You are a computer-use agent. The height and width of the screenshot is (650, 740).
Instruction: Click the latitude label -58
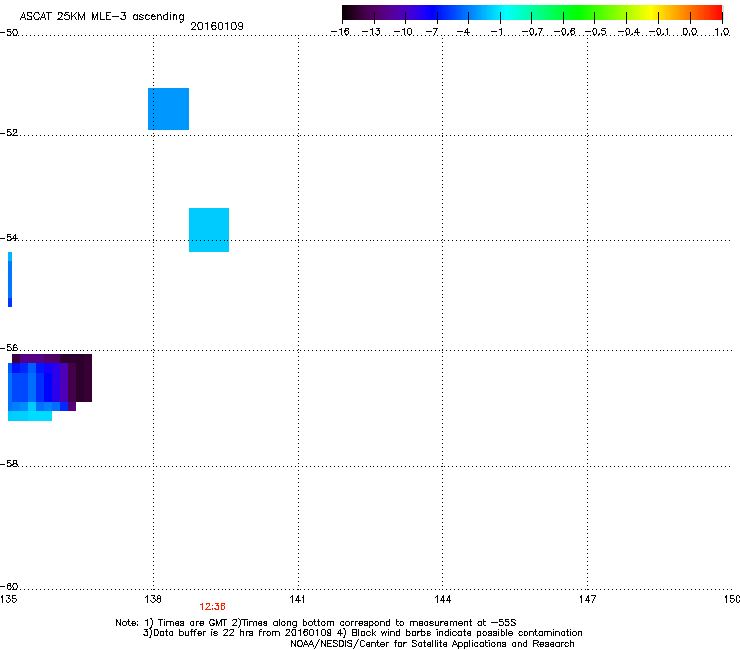[9, 464]
